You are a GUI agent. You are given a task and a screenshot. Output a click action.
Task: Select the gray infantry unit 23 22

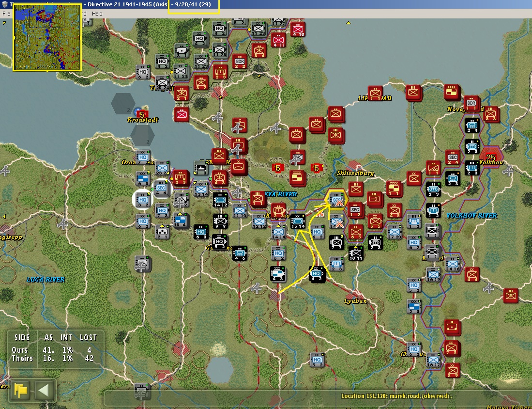[x=162, y=168]
